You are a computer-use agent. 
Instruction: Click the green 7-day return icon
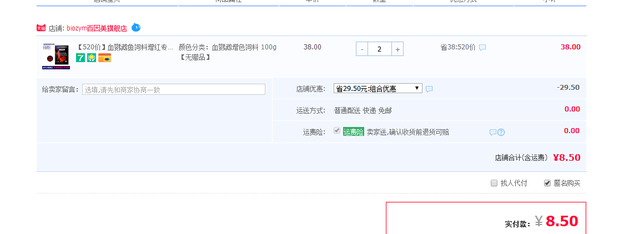click(80, 58)
